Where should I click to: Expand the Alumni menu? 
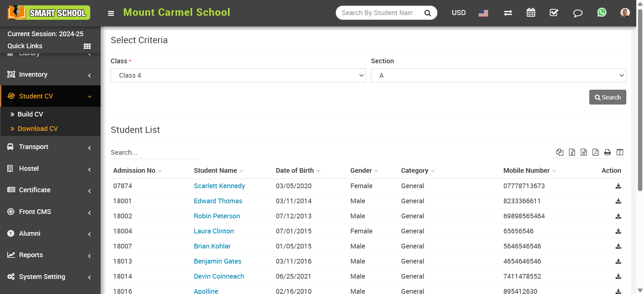click(x=50, y=234)
